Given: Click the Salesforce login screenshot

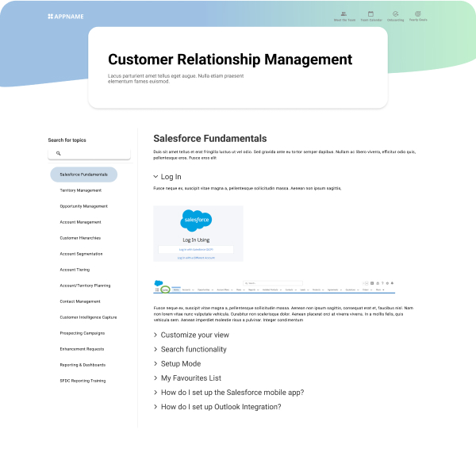Looking at the screenshot, I should pos(198,233).
